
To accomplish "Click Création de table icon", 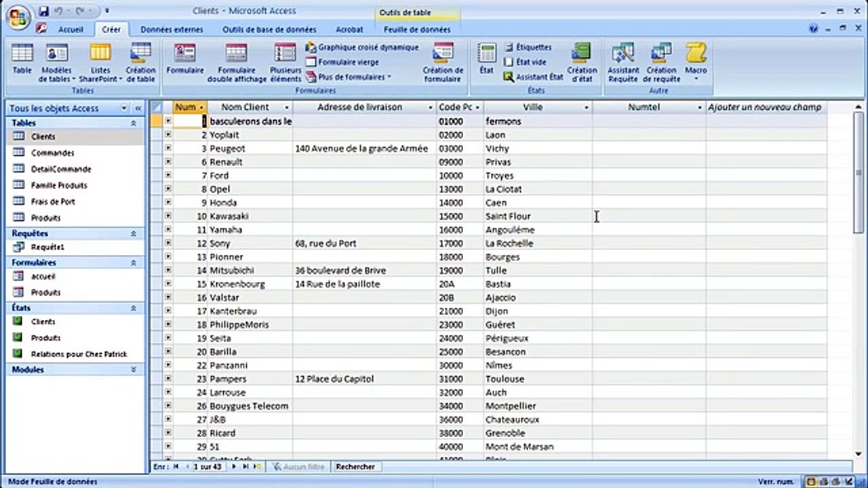I will (140, 62).
